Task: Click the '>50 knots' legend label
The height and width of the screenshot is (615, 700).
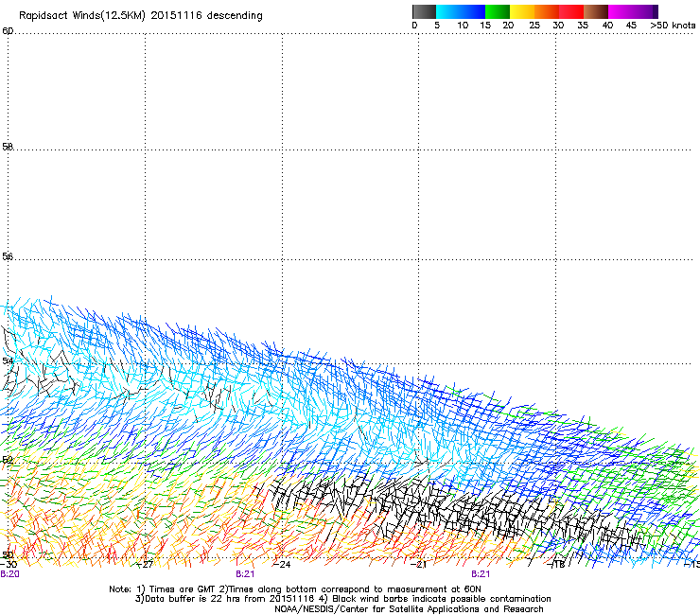Action: (673, 26)
